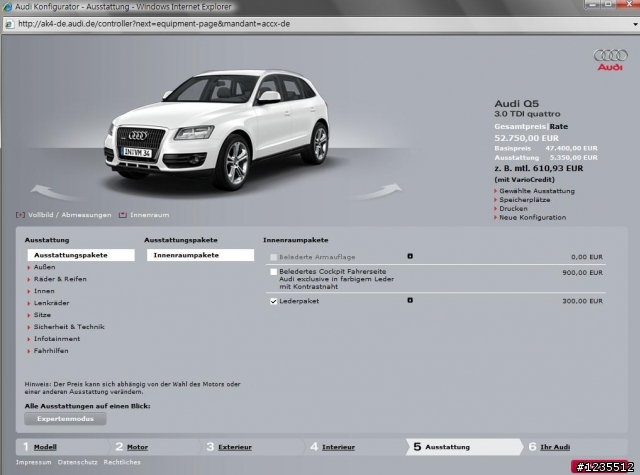
Task: Toggle the Belederte Armauflage checkbox
Action: point(273,257)
